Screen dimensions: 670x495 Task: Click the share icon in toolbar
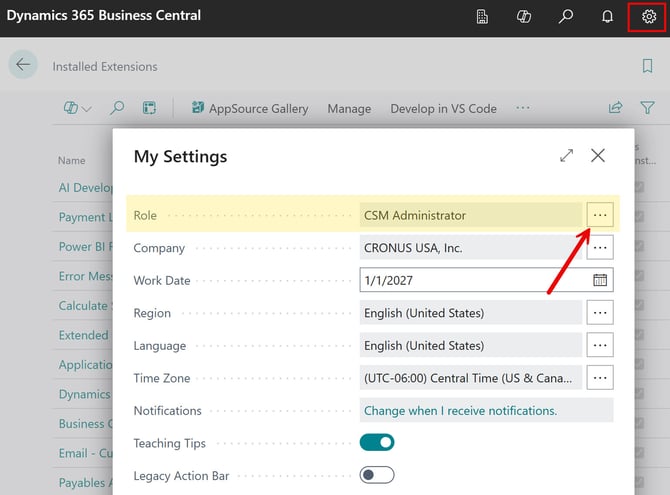pos(615,108)
